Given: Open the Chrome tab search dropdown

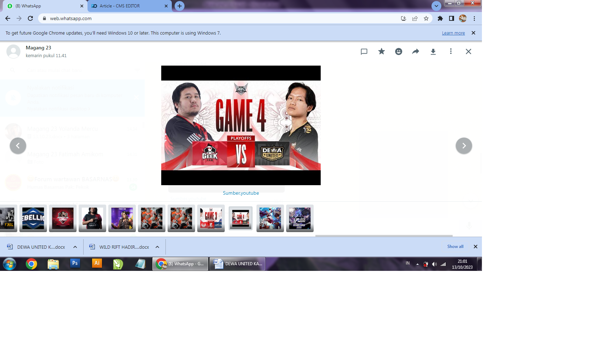Looking at the screenshot, I should [x=436, y=6].
